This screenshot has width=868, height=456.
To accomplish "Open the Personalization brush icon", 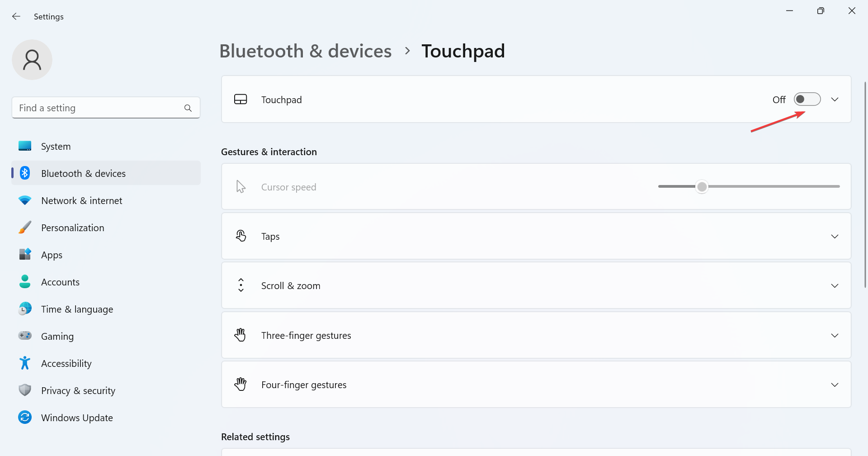I will 25,227.
